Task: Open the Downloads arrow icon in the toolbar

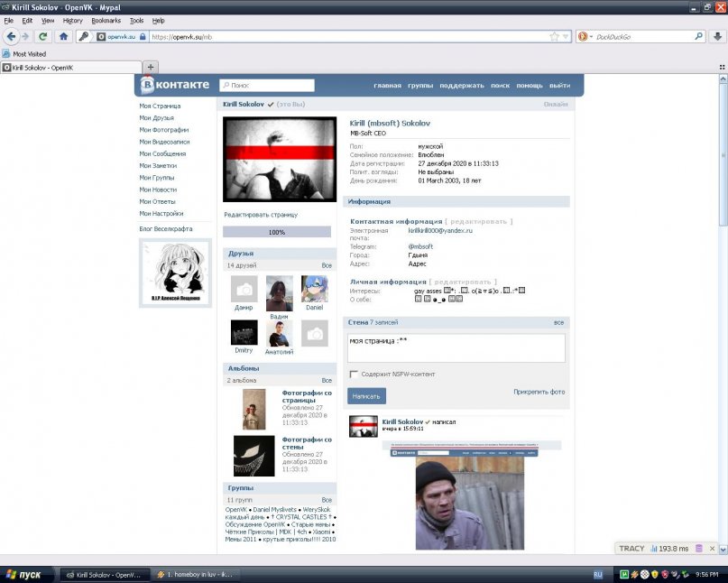Action: (x=717, y=36)
